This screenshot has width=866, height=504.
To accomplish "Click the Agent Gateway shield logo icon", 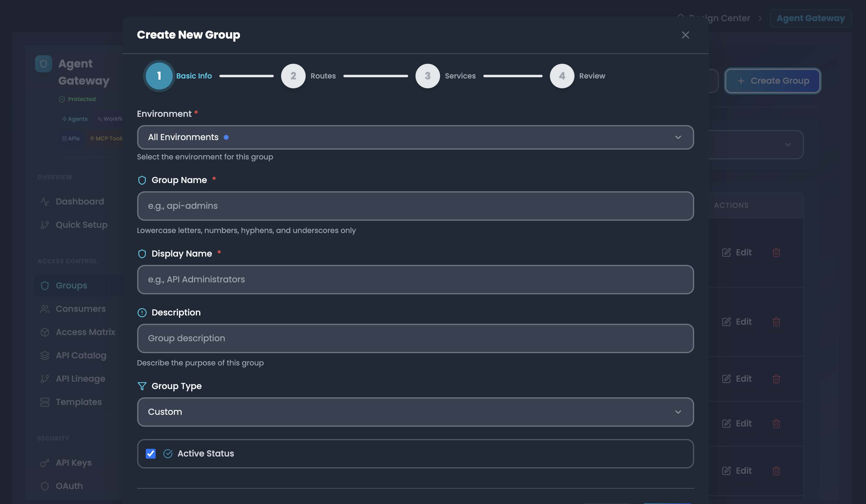I will coord(43,64).
